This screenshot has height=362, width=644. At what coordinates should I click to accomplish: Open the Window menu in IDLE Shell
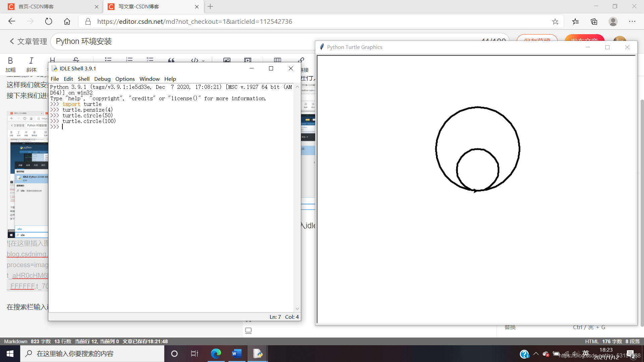pos(150,79)
